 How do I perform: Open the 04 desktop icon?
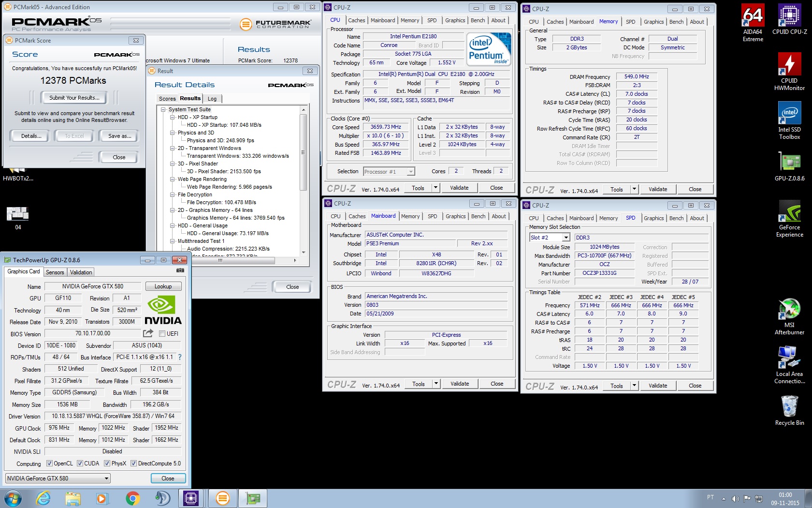click(x=18, y=218)
